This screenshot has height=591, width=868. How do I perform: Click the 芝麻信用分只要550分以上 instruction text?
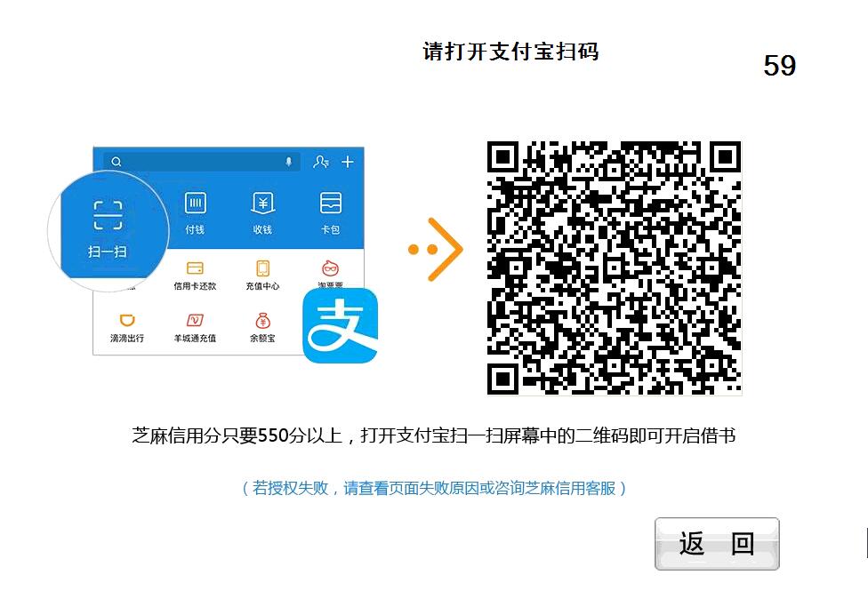433,436
